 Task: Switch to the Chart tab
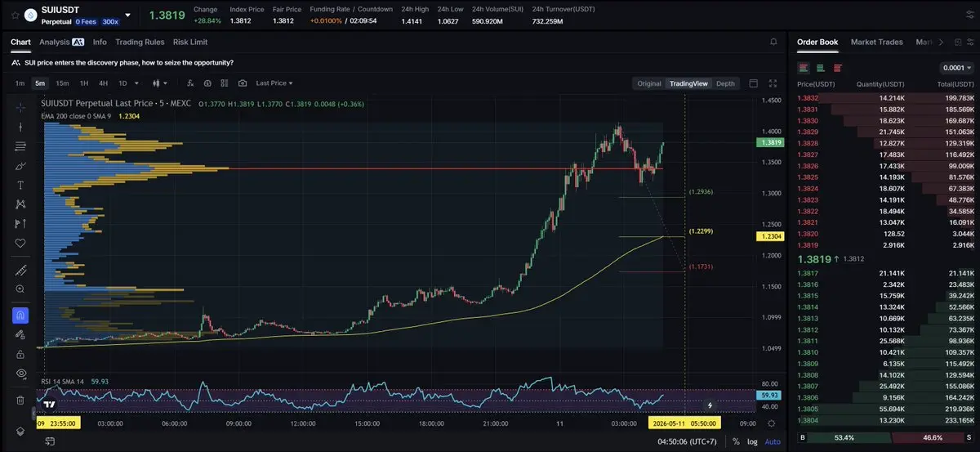tap(20, 42)
